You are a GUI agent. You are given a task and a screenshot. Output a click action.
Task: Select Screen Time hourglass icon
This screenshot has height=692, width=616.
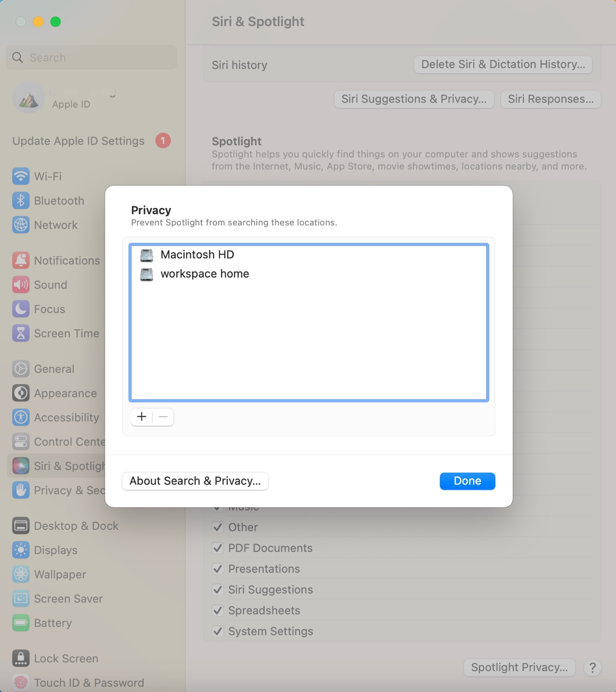[x=21, y=333]
